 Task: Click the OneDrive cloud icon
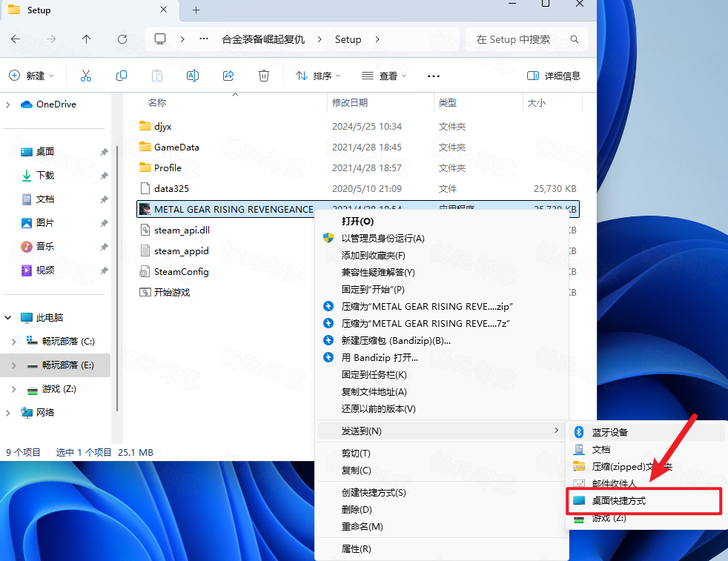[27, 104]
